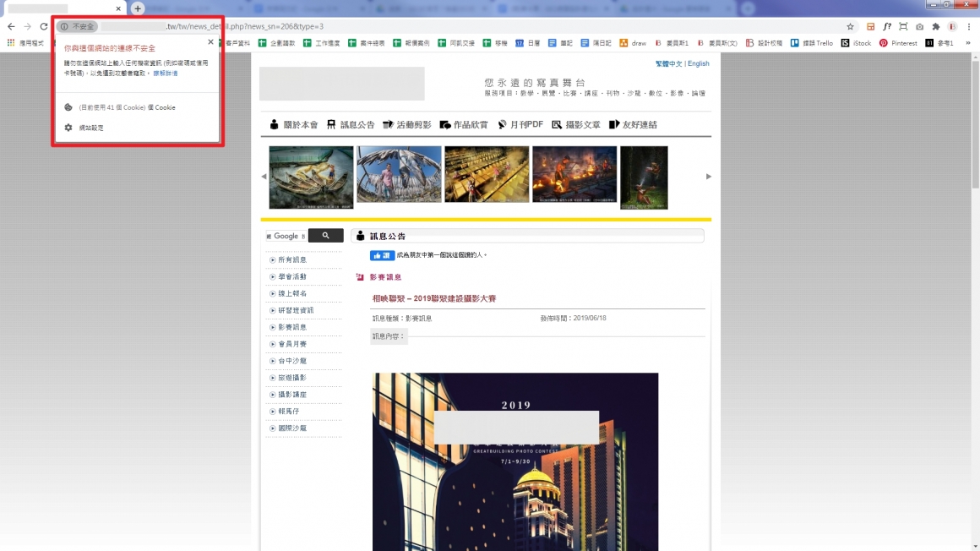Switch site language to 繁體中文
The width and height of the screenshot is (980, 551).
pyautogui.click(x=669, y=63)
